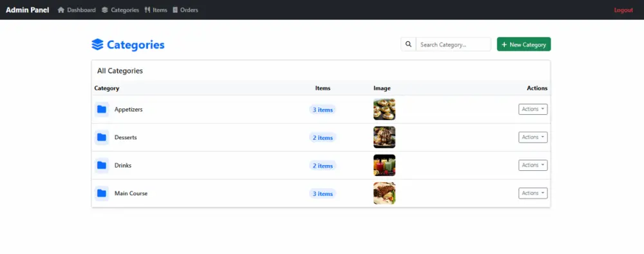The image size is (644, 254).
Task: Click the Categories stack icon in navbar
Action: 105,10
